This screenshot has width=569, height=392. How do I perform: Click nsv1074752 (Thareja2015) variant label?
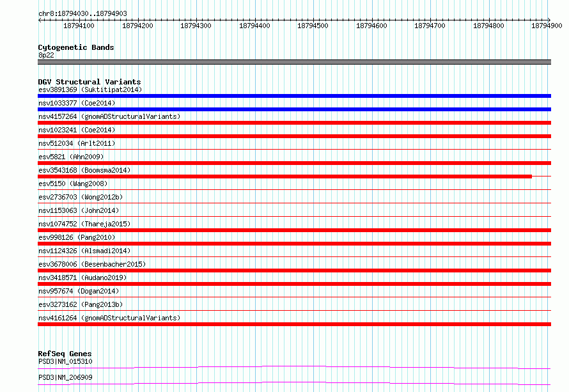tap(84, 224)
